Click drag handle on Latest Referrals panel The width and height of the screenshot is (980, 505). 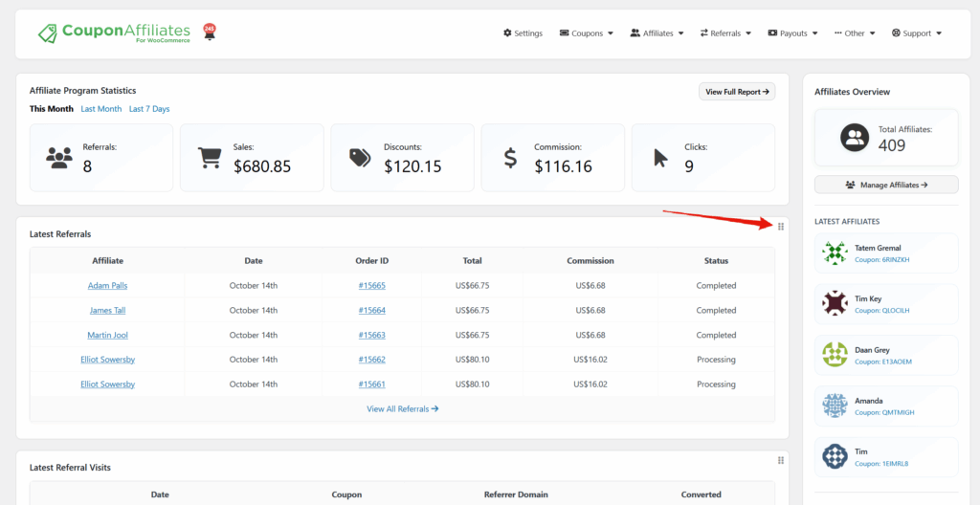(x=781, y=227)
